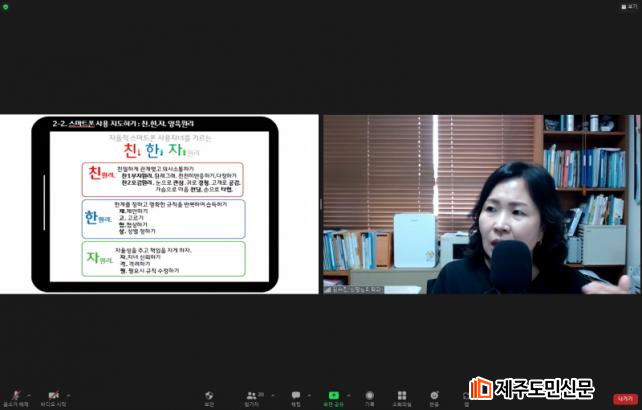Select the shared presentation slide area
642x410 pixels.
[x=161, y=204]
